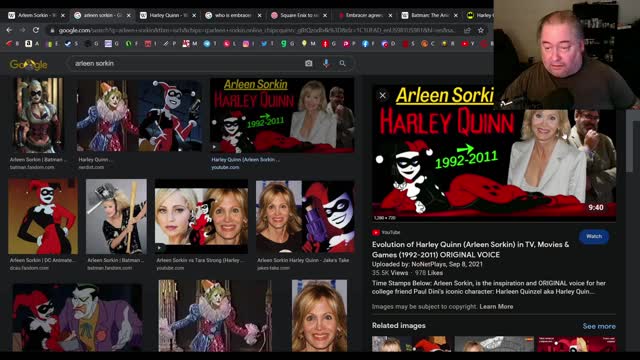640x360 pixels.
Task: Click the address bar URL
Action: point(257,30)
